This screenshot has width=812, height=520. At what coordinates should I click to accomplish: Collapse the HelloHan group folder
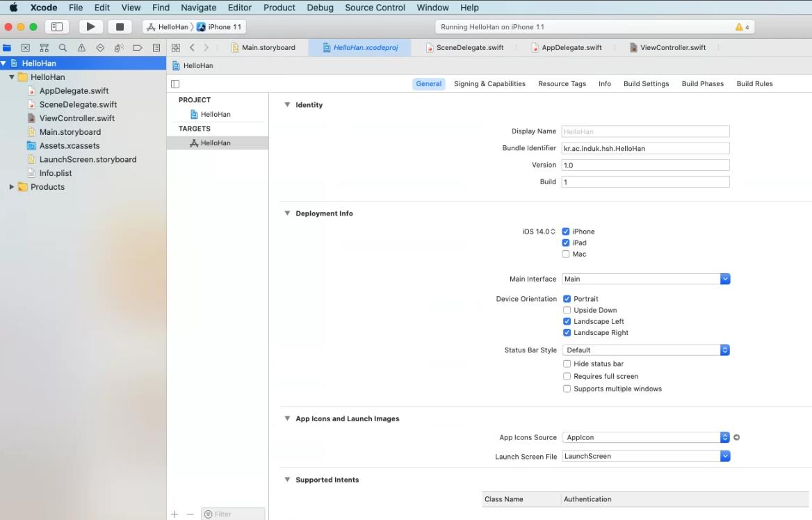[x=11, y=77]
